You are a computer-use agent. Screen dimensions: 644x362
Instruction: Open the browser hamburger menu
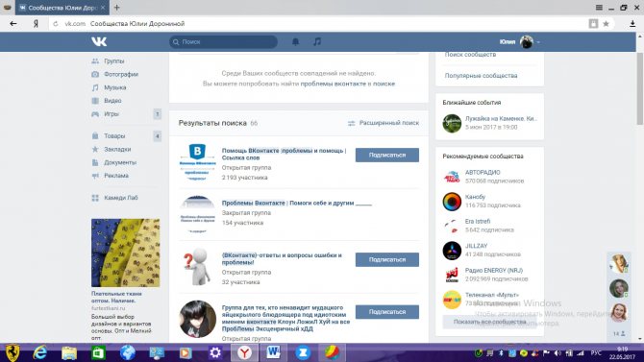(x=599, y=8)
